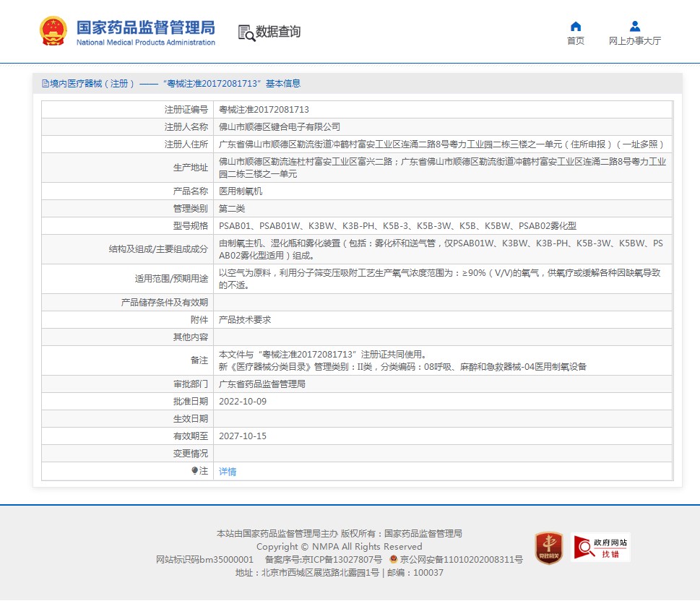Click footer text 网站标识码bm35000001
Viewport: 700px width, 614px height.
(x=204, y=560)
